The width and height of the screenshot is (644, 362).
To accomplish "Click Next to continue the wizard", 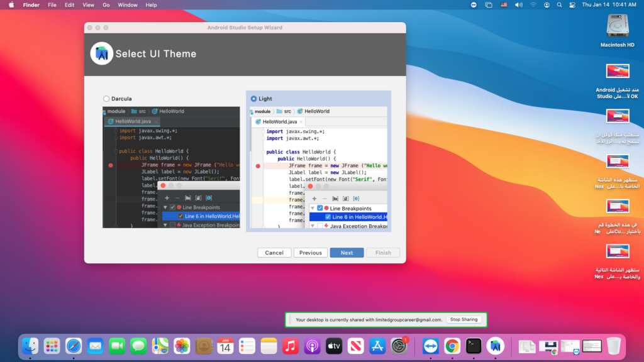I will point(347,253).
